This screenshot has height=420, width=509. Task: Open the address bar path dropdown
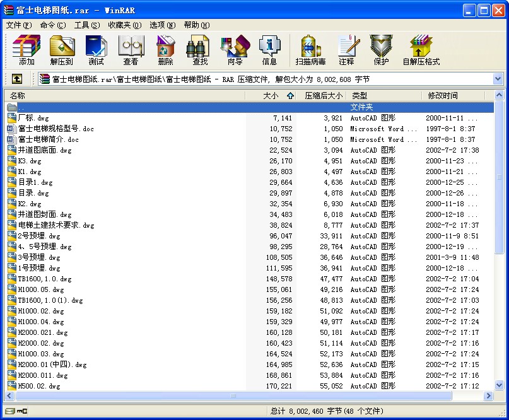[x=498, y=79]
